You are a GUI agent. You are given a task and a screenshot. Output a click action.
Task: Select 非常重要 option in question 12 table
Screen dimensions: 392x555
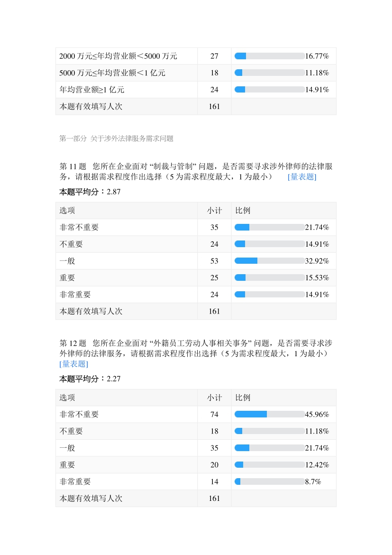pyautogui.click(x=75, y=481)
